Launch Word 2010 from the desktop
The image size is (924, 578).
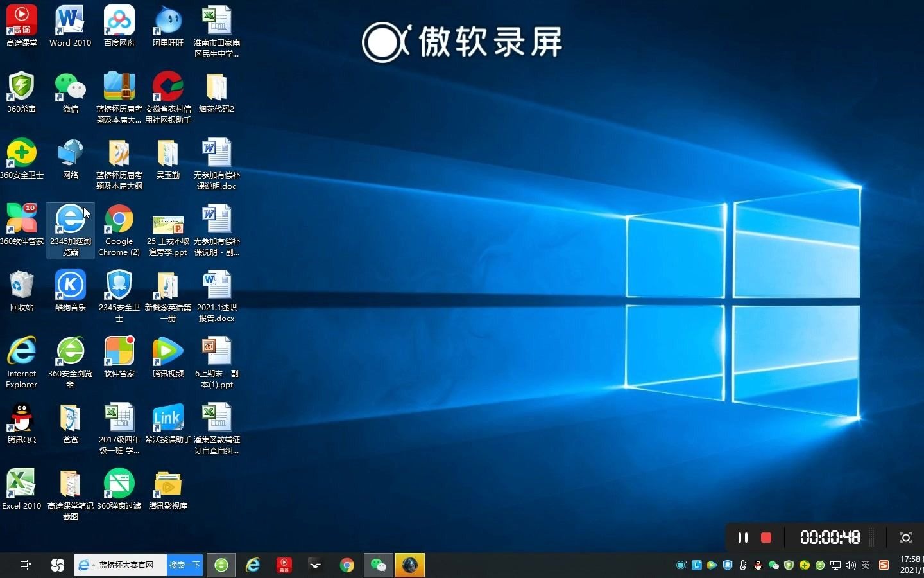(x=71, y=26)
